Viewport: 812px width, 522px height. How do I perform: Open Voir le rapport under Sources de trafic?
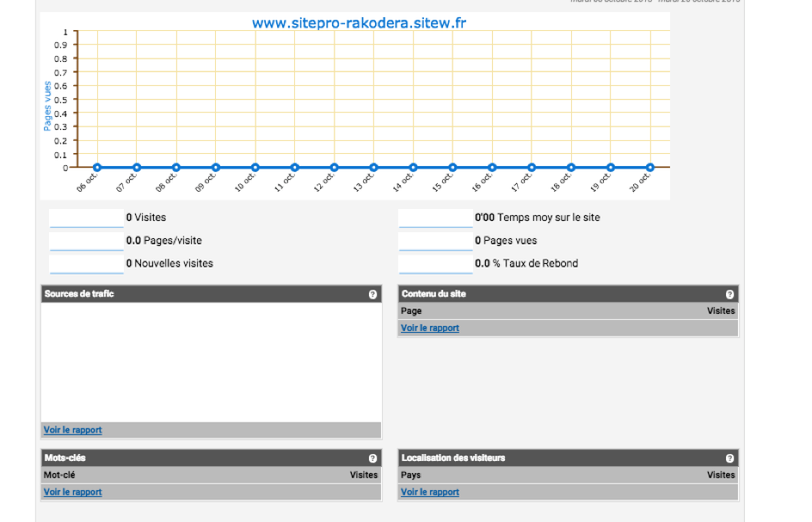click(x=72, y=430)
